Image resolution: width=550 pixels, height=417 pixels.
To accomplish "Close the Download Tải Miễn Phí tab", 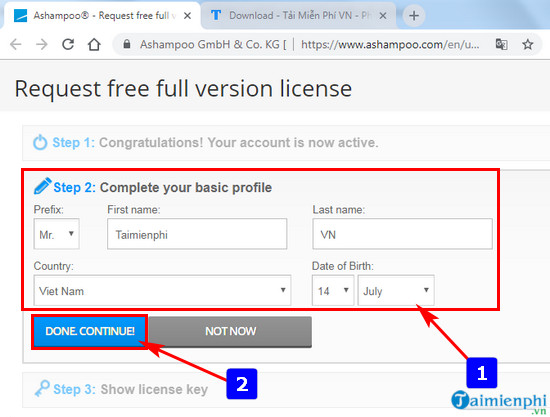I will (x=383, y=16).
